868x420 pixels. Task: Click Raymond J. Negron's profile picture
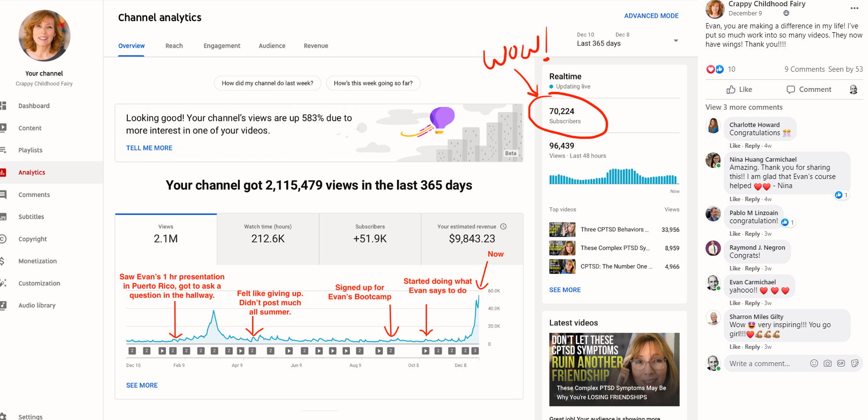coord(713,248)
